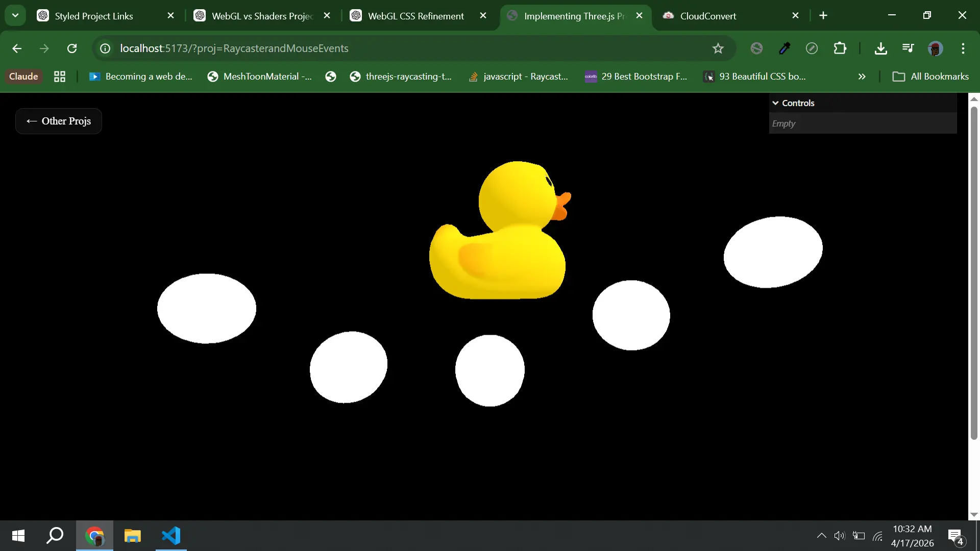Switch to CloudConvert tab
The image size is (980, 551).
click(708, 16)
